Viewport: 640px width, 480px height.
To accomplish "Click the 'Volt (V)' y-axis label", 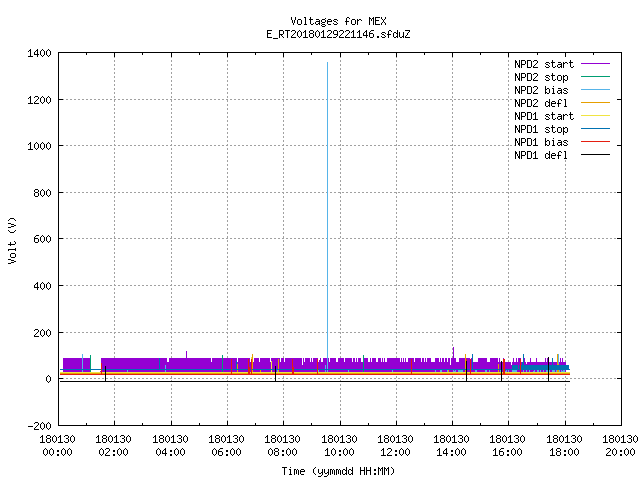I will [12, 240].
